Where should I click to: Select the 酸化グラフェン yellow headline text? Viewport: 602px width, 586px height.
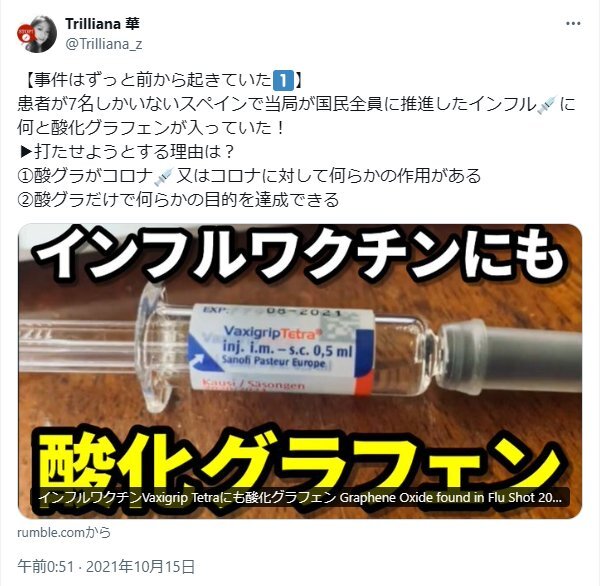[x=298, y=463]
